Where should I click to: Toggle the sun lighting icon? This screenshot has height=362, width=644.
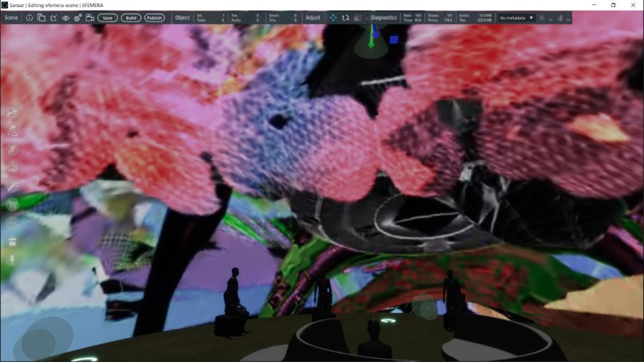(542, 18)
